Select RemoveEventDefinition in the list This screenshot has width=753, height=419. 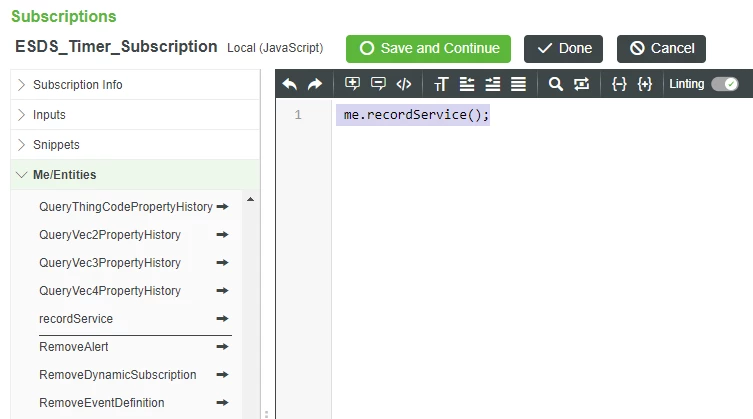click(x=102, y=402)
